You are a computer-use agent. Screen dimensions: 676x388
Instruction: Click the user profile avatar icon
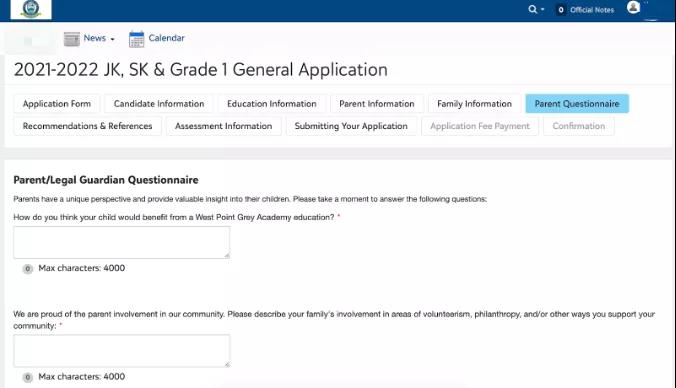633,7
